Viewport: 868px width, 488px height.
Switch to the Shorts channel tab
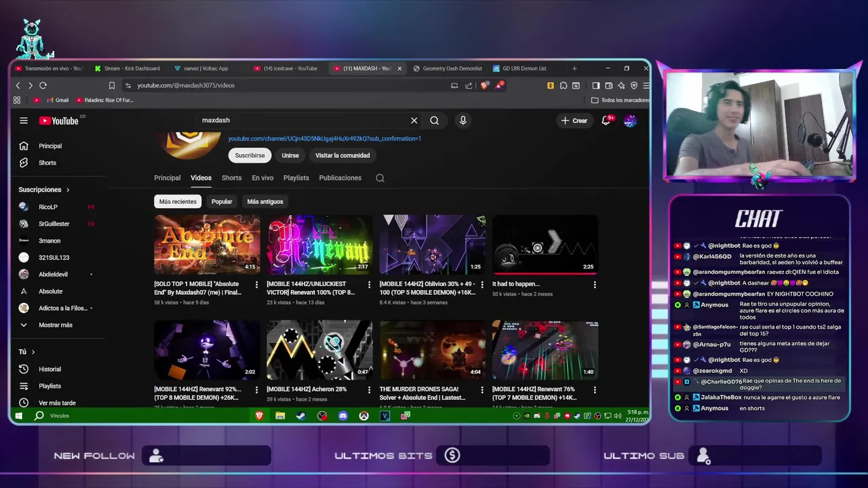tap(232, 178)
